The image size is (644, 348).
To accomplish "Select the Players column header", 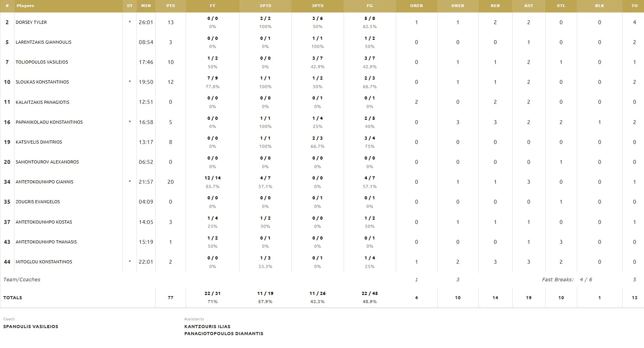I will click(25, 6).
